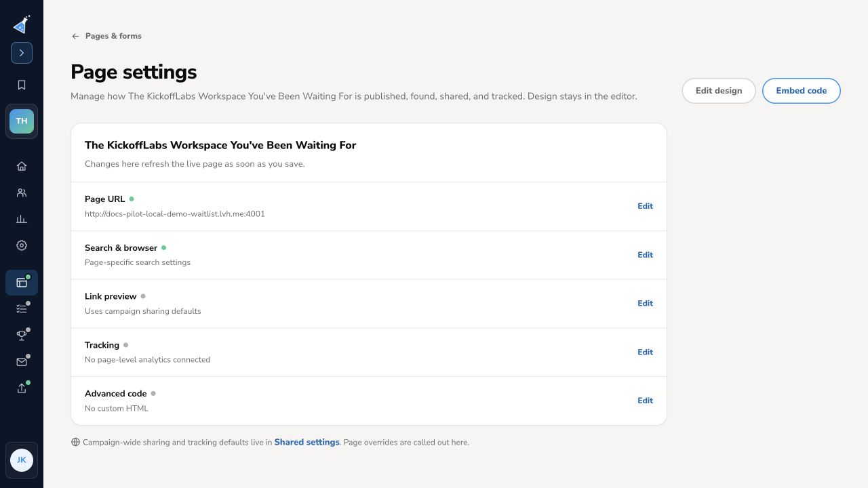Click the Tracking row label
Screen dimensions: 868x488
click(102, 345)
